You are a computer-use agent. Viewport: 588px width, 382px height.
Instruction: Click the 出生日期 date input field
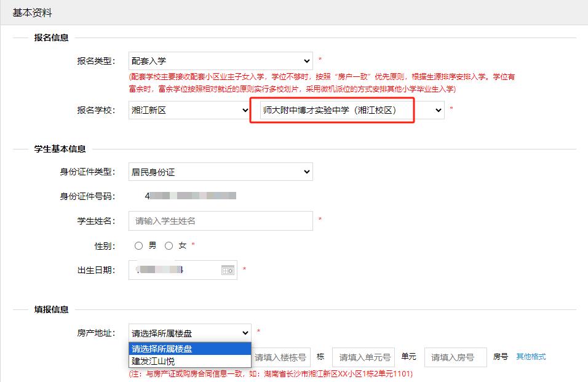tap(175, 270)
